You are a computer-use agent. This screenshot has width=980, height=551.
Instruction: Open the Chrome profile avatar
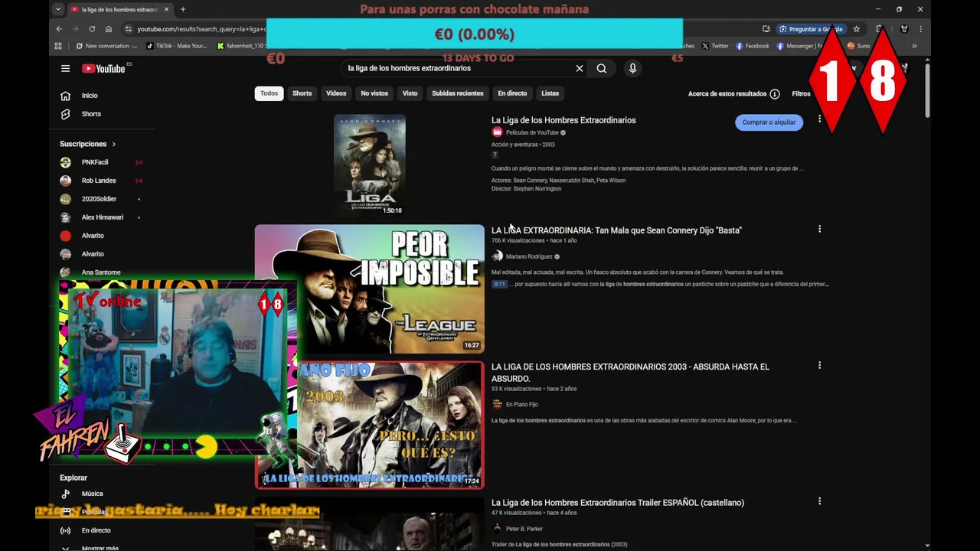904,29
